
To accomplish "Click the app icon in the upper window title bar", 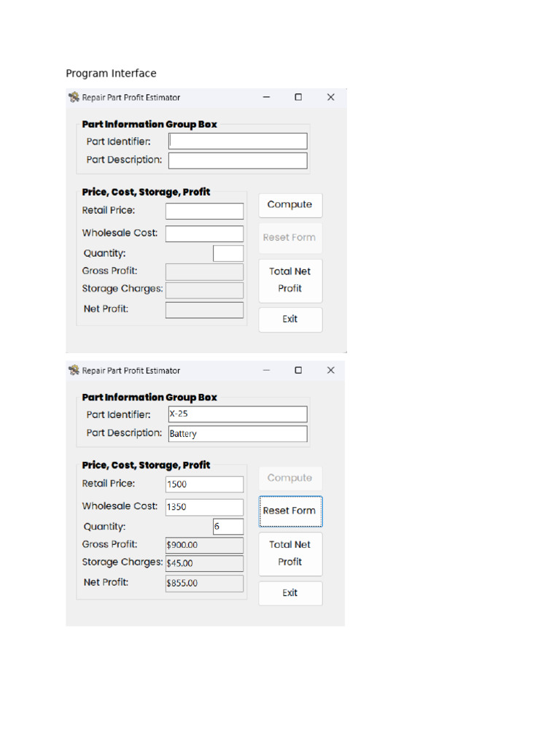I will (74, 97).
